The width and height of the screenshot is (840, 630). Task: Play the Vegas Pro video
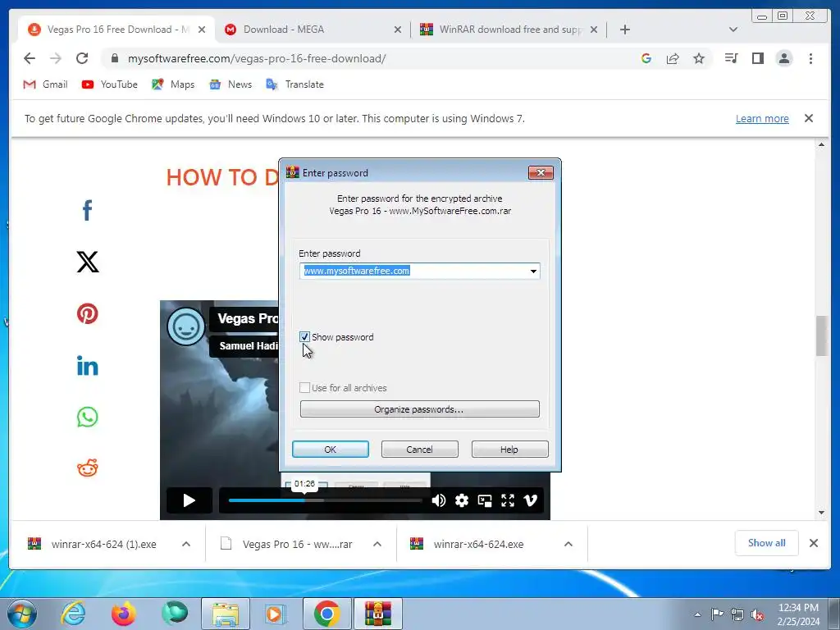[189, 500]
